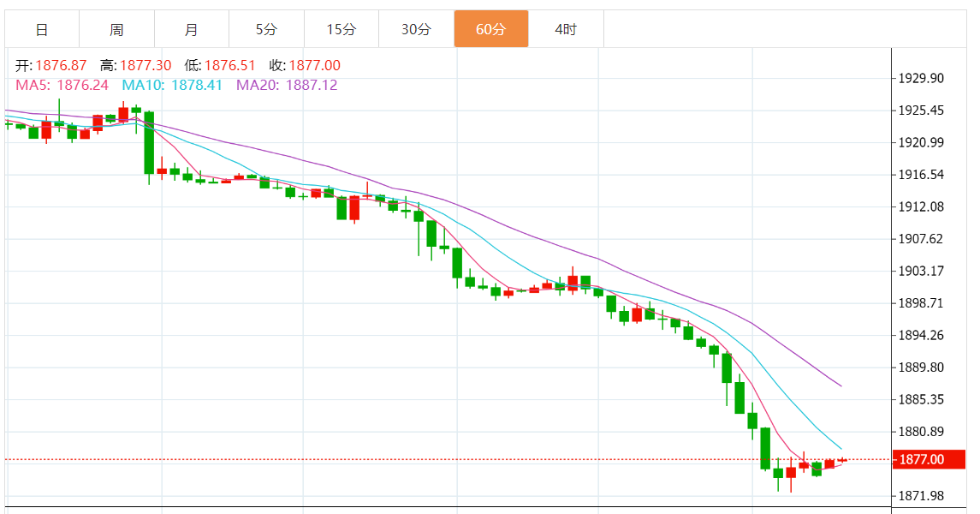Click the low price 1876.51 value
Image resolution: width=980 pixels, height=514 pixels.
coord(230,66)
